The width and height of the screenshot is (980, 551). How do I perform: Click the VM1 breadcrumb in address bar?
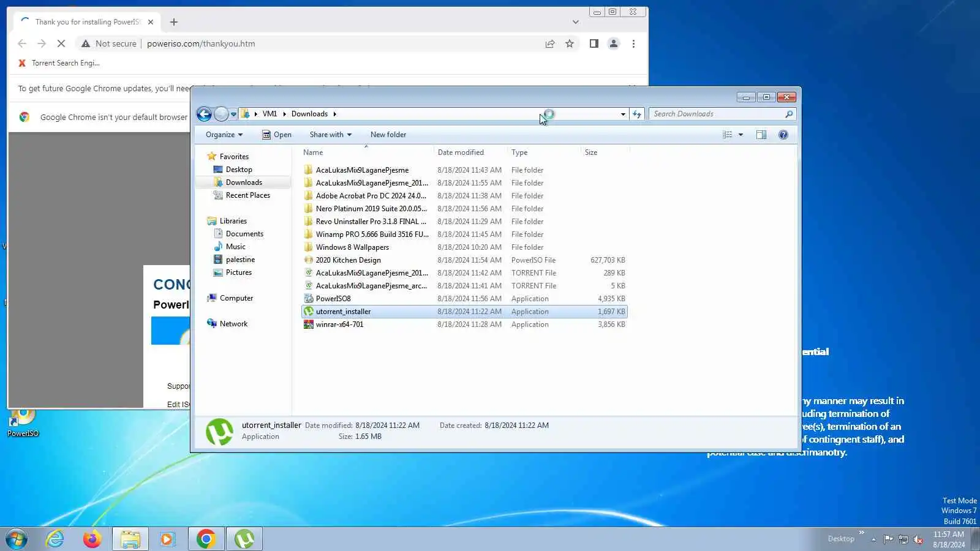point(269,114)
